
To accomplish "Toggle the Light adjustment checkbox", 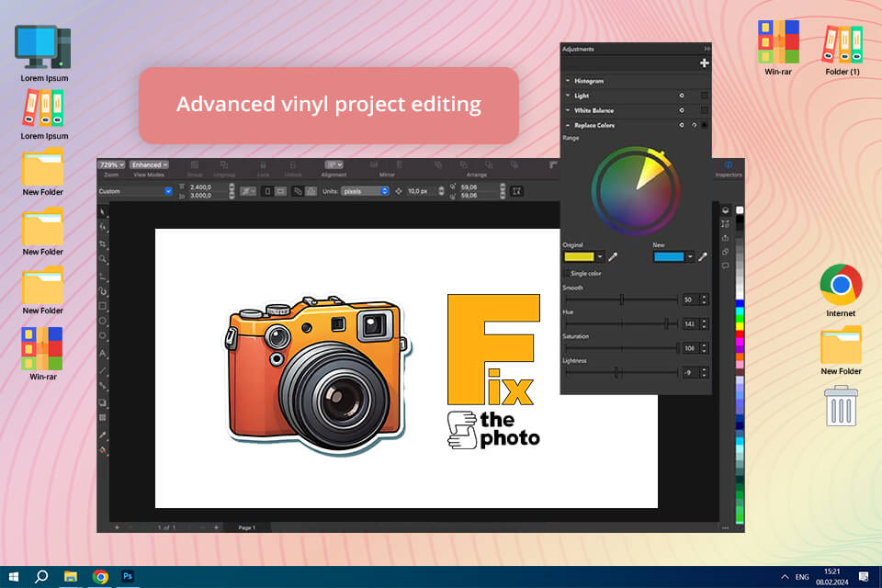I will pos(705,96).
